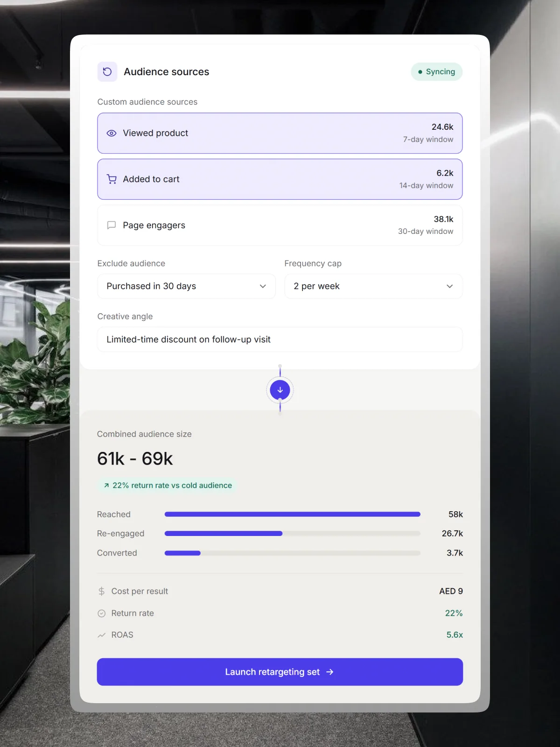The width and height of the screenshot is (560, 747).
Task: Expand chevron next to 2 per week
Action: click(x=449, y=286)
